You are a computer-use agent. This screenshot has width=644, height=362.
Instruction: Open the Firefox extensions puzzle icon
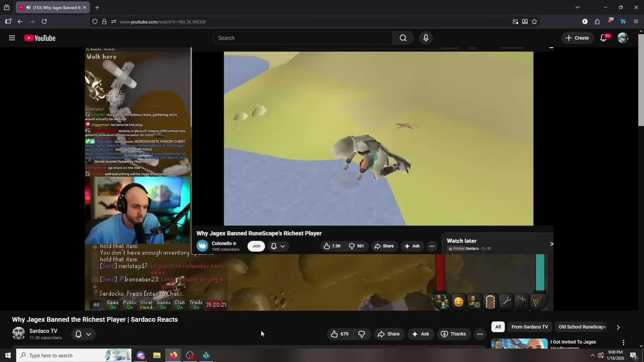point(597,22)
